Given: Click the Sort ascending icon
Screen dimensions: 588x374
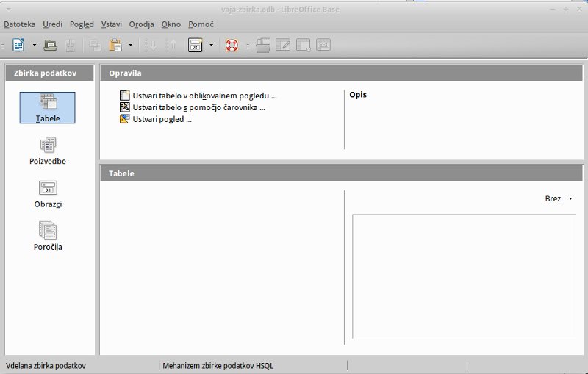Looking at the screenshot, I should pos(151,46).
